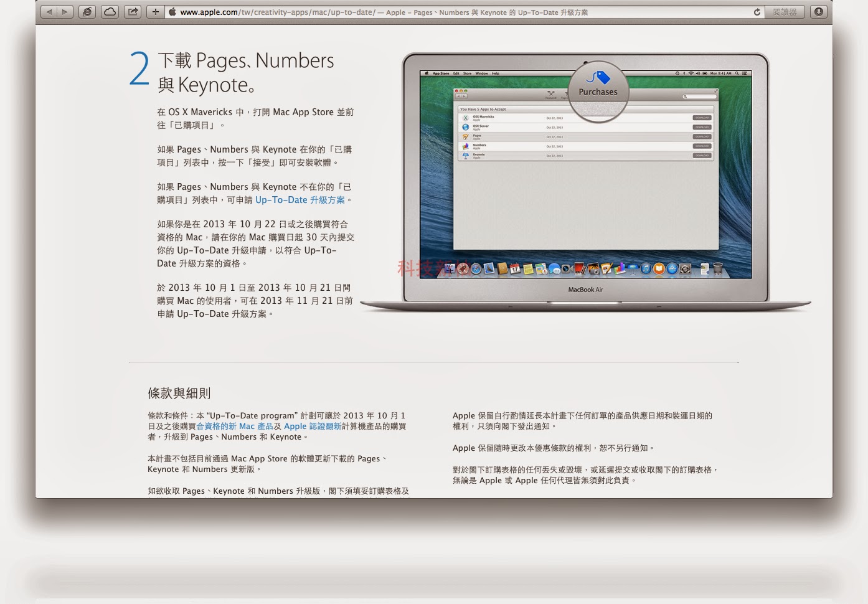The image size is (868, 604).
Task: Open the Apple 認證翻新 link
Action: click(x=313, y=427)
